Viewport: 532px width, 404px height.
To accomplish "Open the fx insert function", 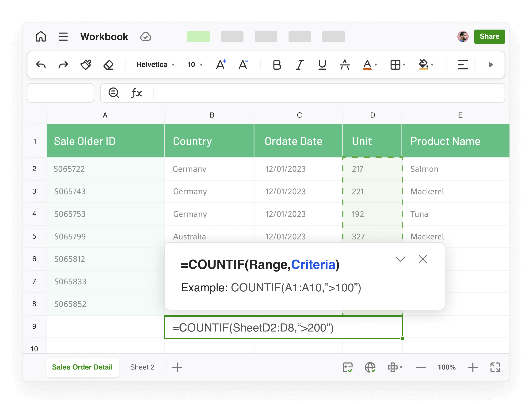I will (136, 93).
